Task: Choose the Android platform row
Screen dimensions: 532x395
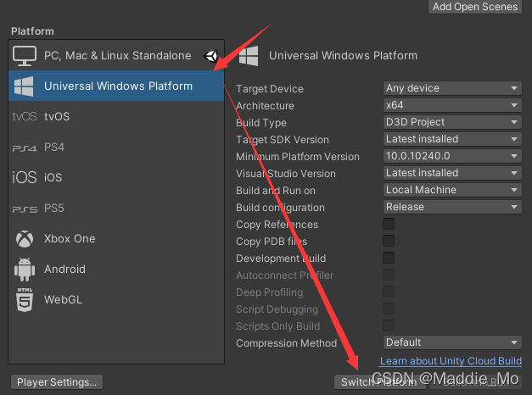Action: [x=116, y=269]
